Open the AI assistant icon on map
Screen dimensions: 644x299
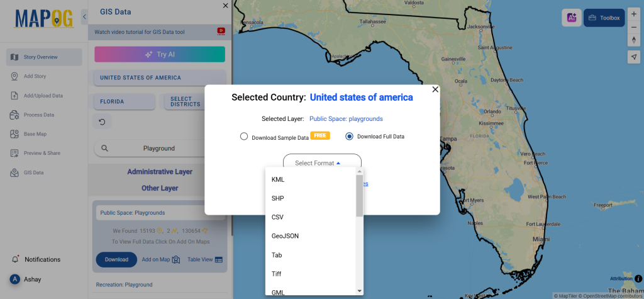572,18
